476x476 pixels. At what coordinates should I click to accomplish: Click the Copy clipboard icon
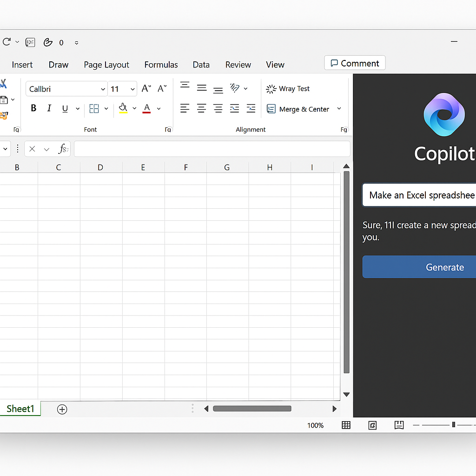4,100
